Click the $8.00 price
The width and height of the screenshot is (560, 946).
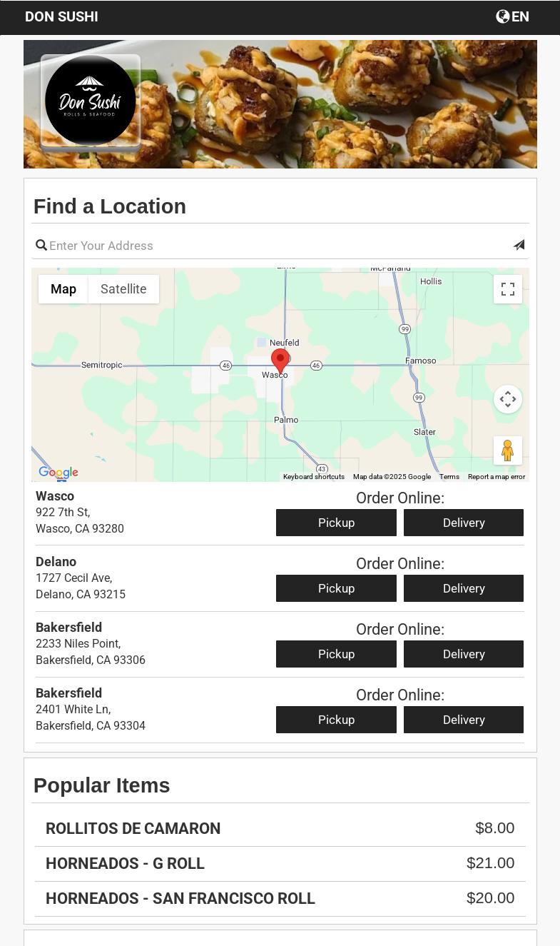pos(494,828)
